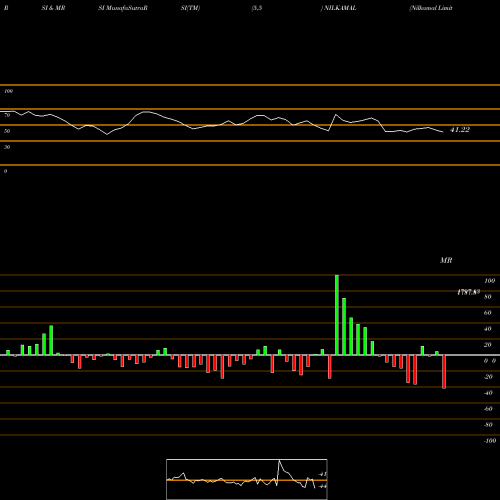Click the SI & MR header text
The height and width of the screenshot is (500, 500).
coord(53,8)
